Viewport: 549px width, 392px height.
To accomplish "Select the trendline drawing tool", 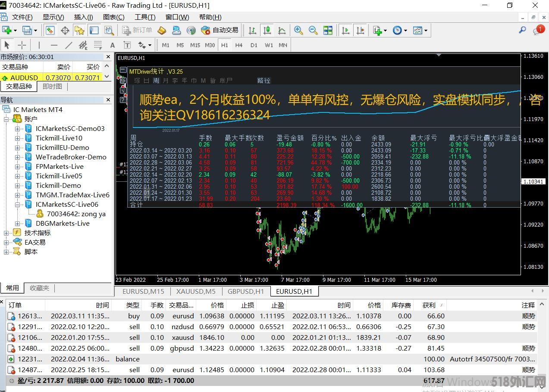I will (x=69, y=45).
